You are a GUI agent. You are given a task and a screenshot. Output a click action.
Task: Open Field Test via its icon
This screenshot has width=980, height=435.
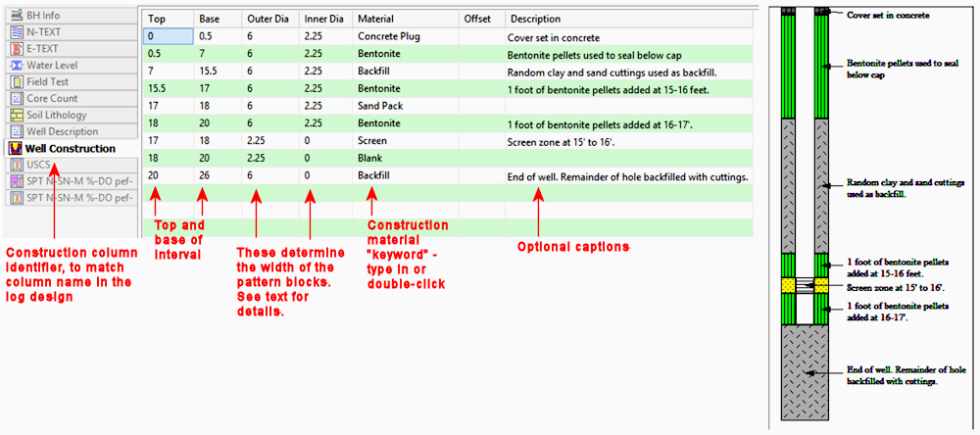tap(18, 82)
